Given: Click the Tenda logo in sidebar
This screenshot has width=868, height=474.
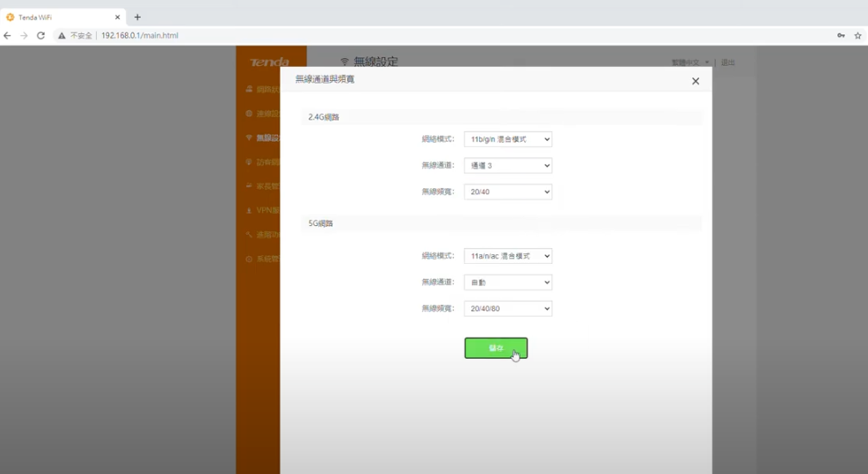Looking at the screenshot, I should tap(270, 62).
